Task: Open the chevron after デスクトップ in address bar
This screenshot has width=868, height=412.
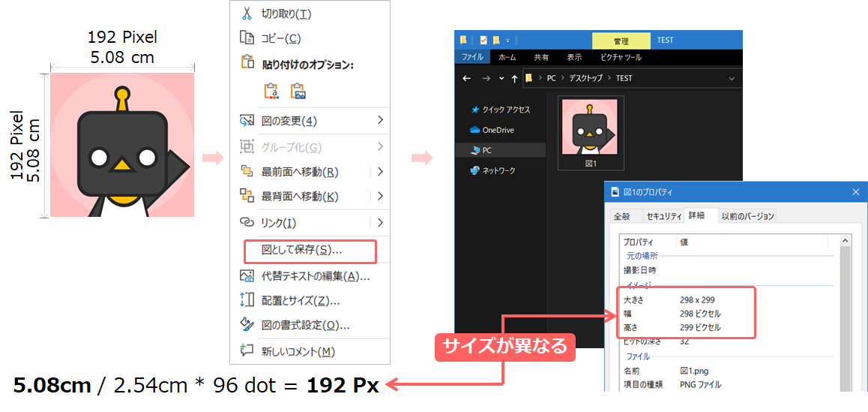Action: 611,78
